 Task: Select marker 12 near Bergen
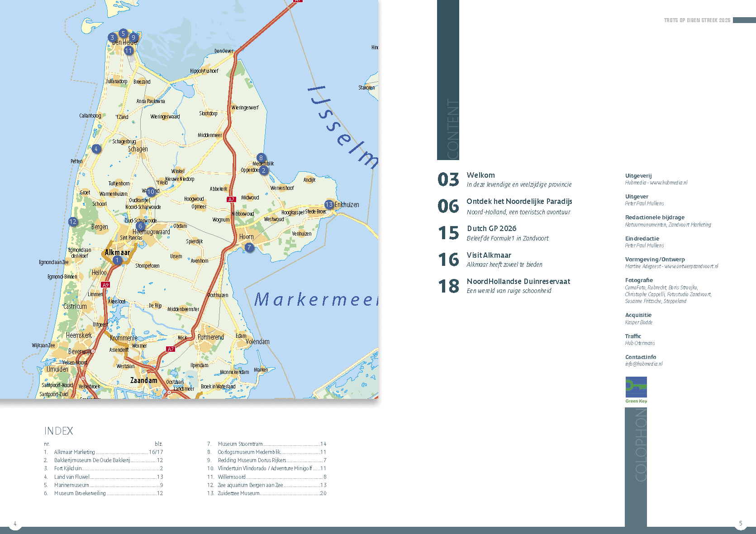[73, 222]
